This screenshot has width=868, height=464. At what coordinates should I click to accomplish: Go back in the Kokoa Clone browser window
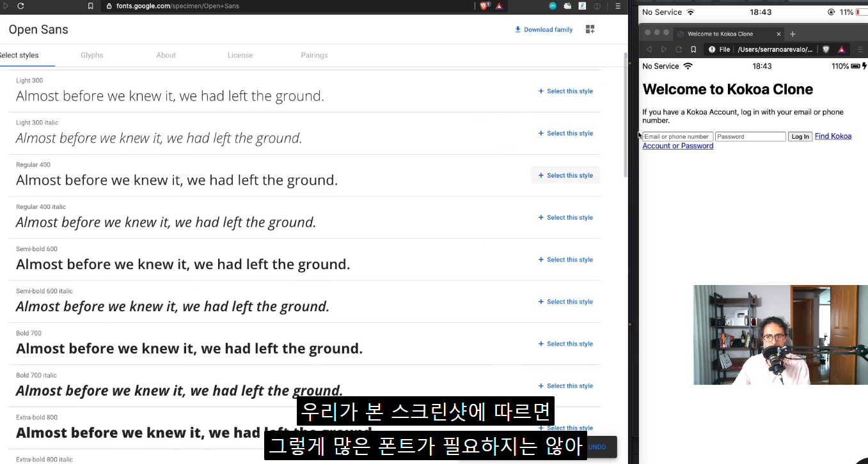point(649,49)
